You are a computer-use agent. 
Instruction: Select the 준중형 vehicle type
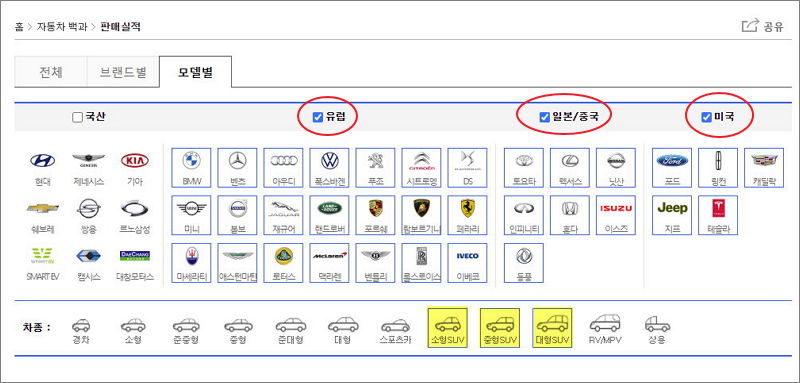(186, 330)
